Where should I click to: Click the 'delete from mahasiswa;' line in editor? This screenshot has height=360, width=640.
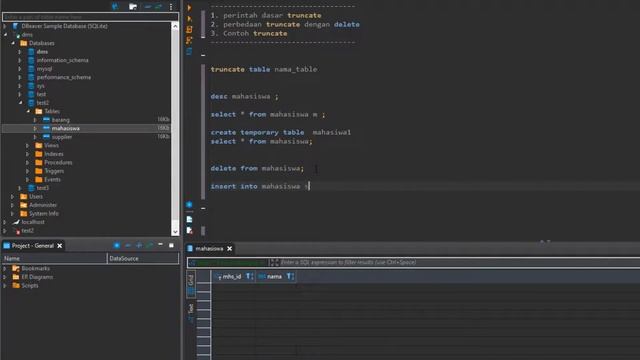[x=257, y=168]
